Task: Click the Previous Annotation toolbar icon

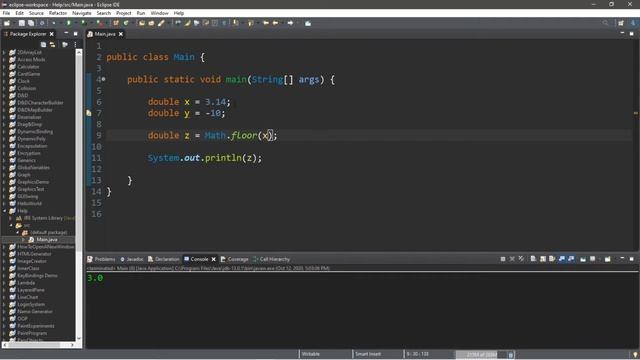Action: (251, 23)
